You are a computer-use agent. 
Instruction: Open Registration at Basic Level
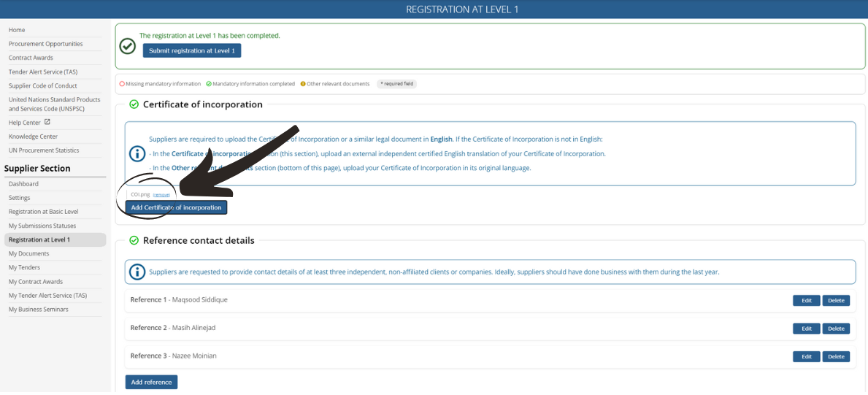click(43, 212)
